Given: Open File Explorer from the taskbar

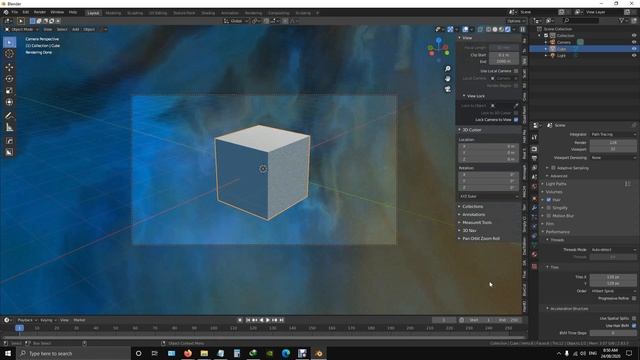Looking at the screenshot, I should point(204,353).
